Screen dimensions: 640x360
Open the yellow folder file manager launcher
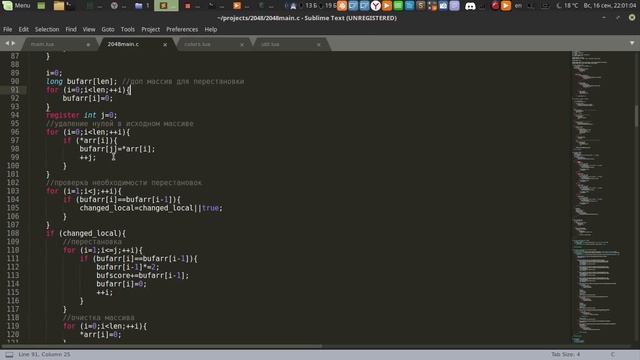(58, 6)
